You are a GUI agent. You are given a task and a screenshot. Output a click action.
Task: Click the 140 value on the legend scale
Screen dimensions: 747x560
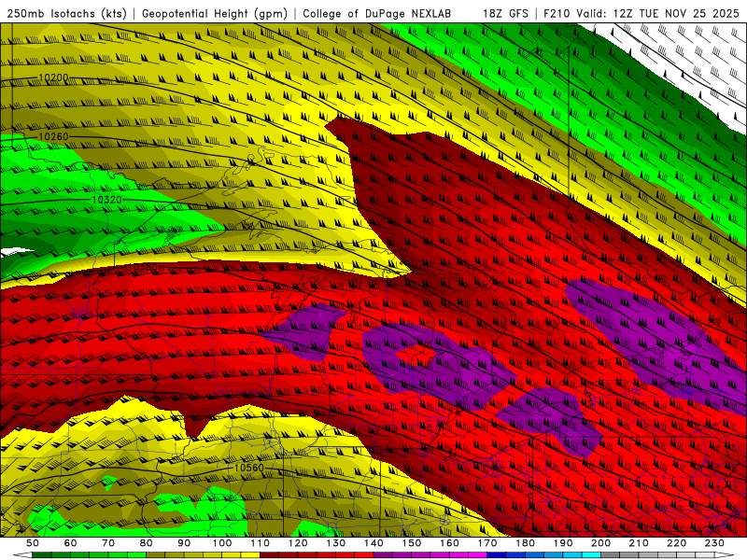(x=373, y=543)
